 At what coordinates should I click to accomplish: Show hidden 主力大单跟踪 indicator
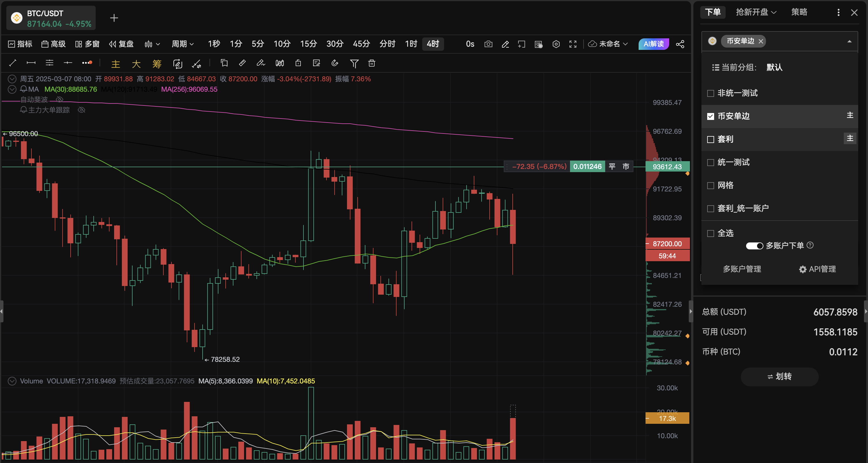82,110
